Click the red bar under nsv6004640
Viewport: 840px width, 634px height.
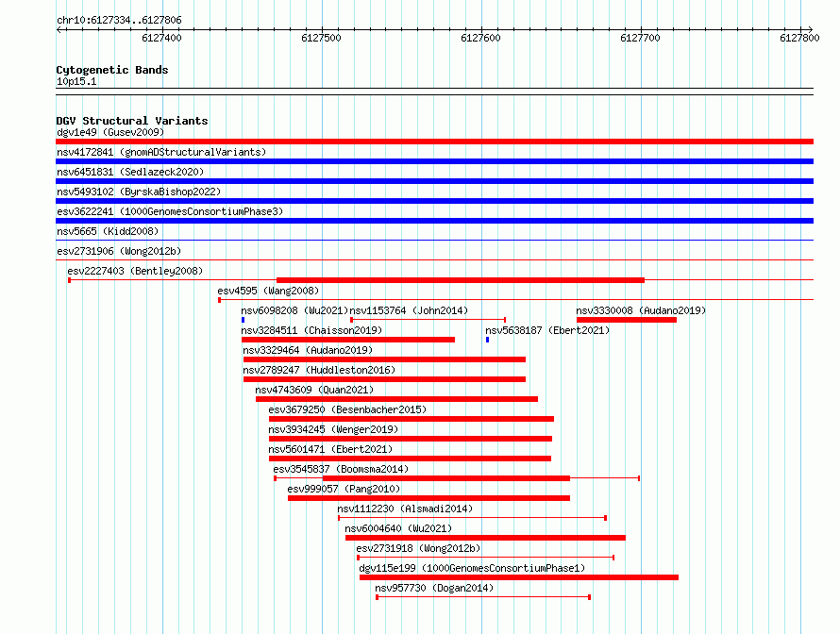pyautogui.click(x=485, y=538)
